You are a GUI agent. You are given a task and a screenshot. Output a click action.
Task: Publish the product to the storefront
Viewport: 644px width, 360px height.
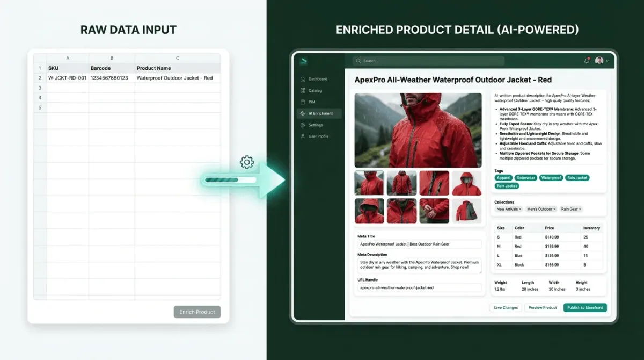[585, 307]
